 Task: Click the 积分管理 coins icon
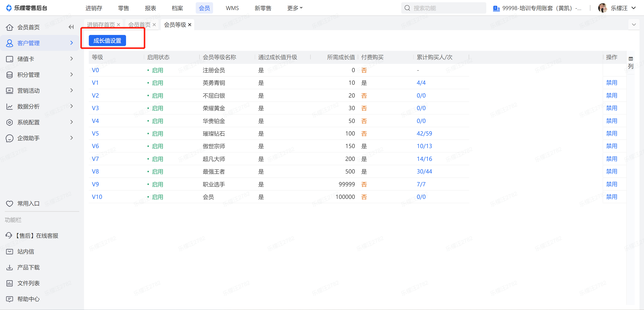pos(10,75)
